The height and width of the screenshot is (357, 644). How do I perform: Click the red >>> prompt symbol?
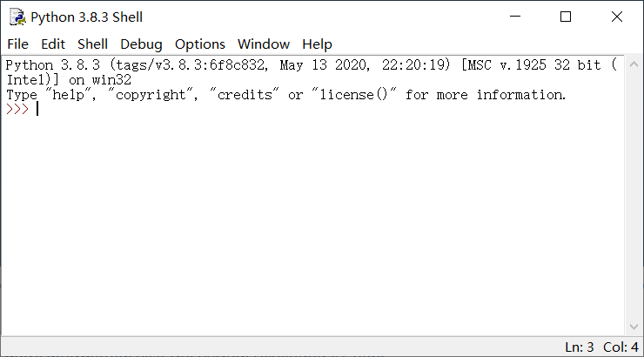coord(17,109)
